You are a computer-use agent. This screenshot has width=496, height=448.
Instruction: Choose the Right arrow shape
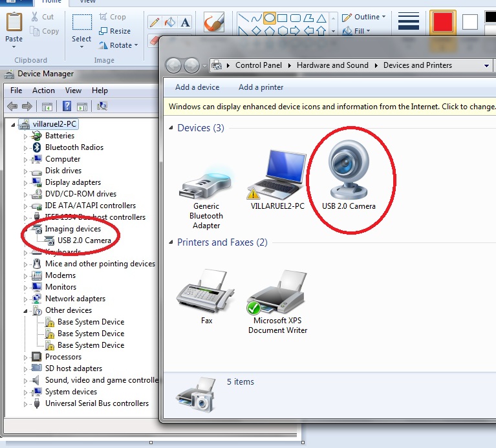click(x=295, y=31)
